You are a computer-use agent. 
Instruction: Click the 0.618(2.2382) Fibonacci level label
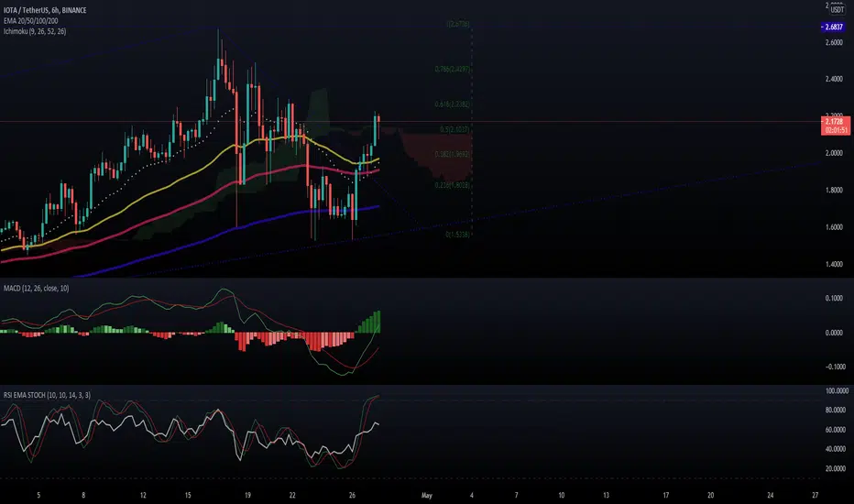click(452, 104)
